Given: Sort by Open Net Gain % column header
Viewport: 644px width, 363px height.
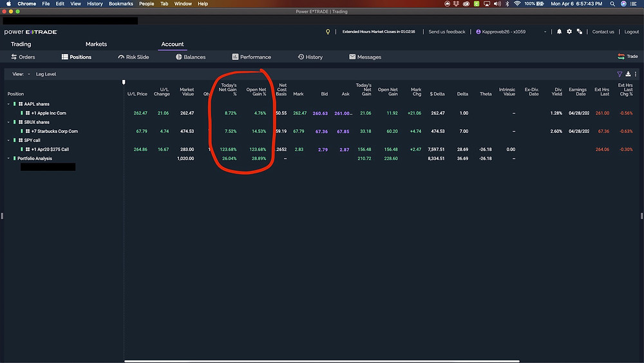Looking at the screenshot, I should (256, 92).
